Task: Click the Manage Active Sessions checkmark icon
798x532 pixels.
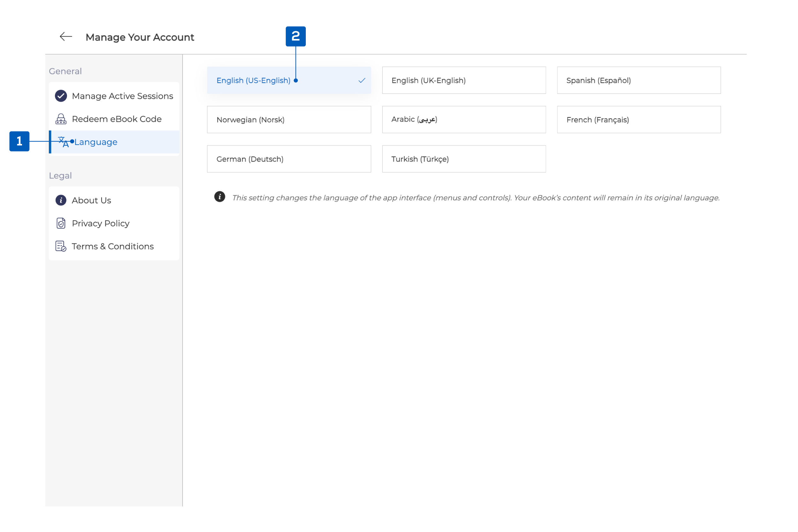Action: [61, 96]
